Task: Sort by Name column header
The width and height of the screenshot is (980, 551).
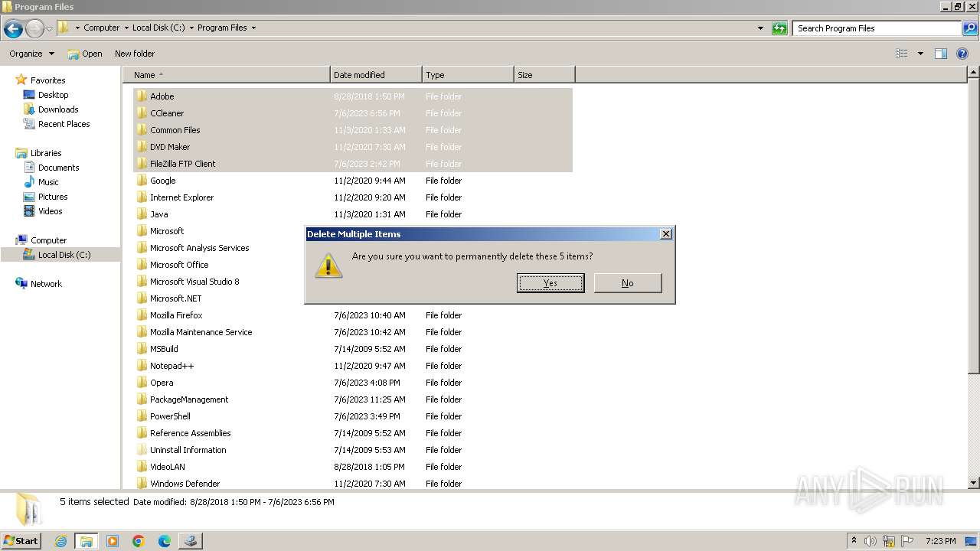Action: [227, 75]
